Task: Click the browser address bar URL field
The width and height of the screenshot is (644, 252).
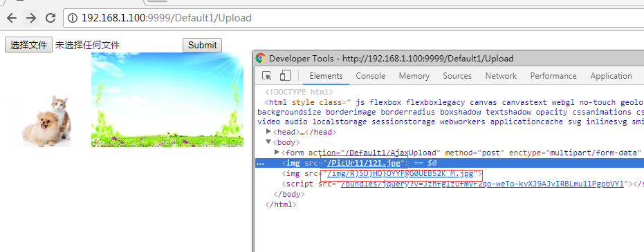Action: (353, 18)
